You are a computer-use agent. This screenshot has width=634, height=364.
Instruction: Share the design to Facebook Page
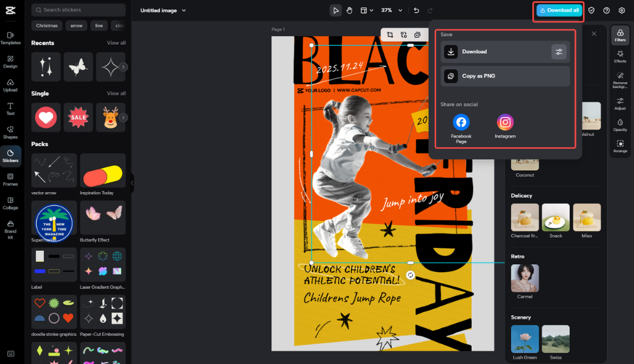point(461,122)
